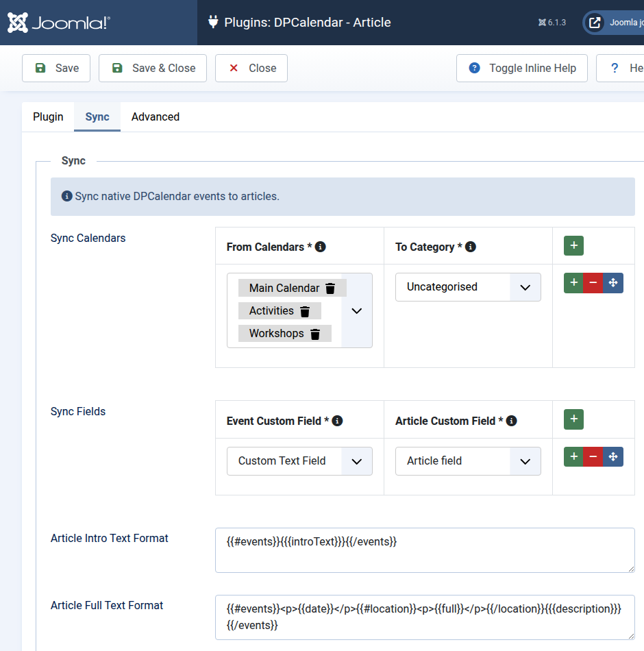The image size is (644, 651).
Task: Click Save & Close button
Action: click(x=153, y=68)
